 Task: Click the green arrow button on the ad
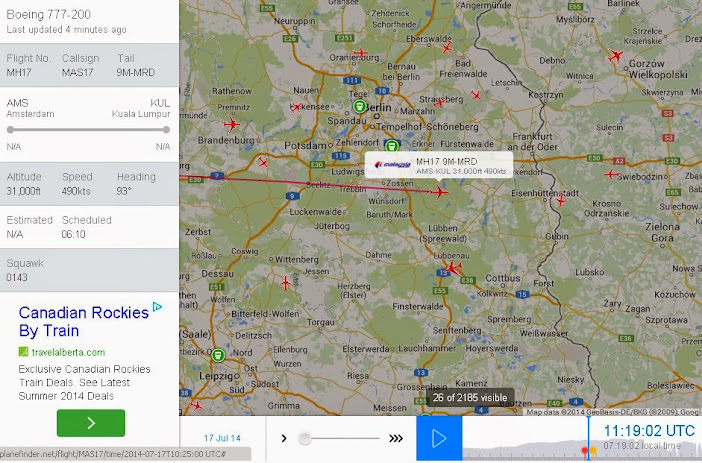(x=91, y=423)
